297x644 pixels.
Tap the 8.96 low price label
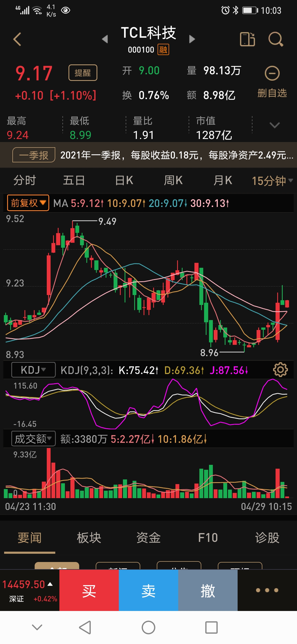209,353
